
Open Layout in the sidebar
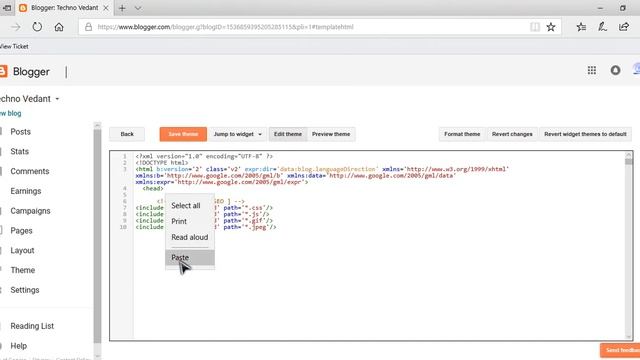22,251
